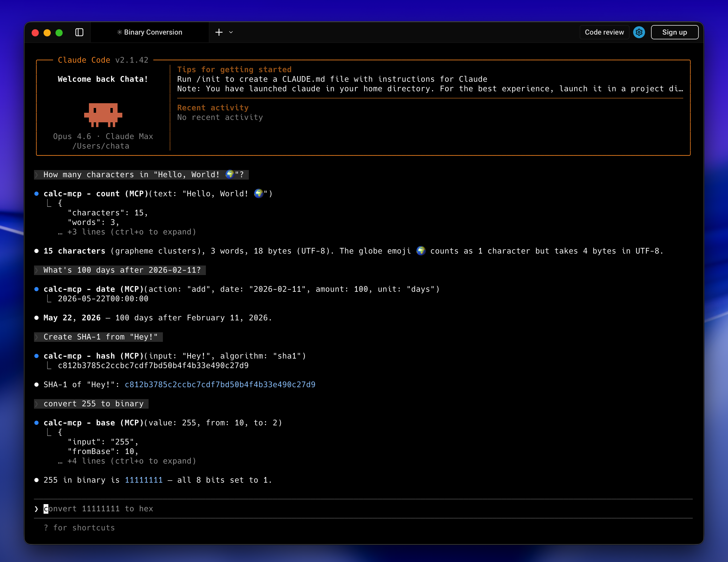Click the settings gear icon
Screen dimensions: 728x562
(639, 32)
